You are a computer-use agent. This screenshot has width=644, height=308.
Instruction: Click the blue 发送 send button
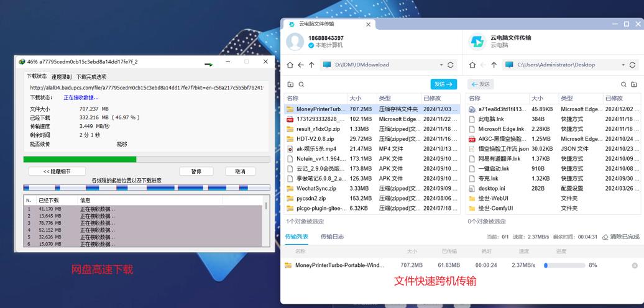[444, 84]
